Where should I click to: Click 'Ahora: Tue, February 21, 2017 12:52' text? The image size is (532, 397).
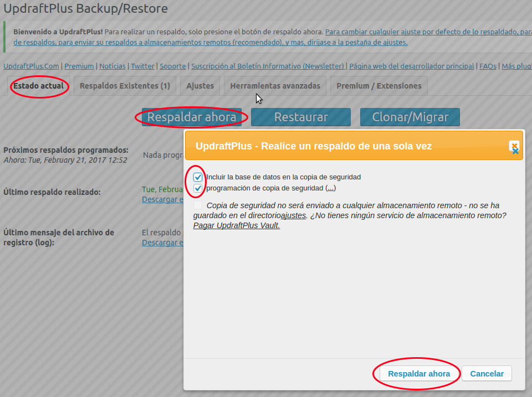click(65, 160)
